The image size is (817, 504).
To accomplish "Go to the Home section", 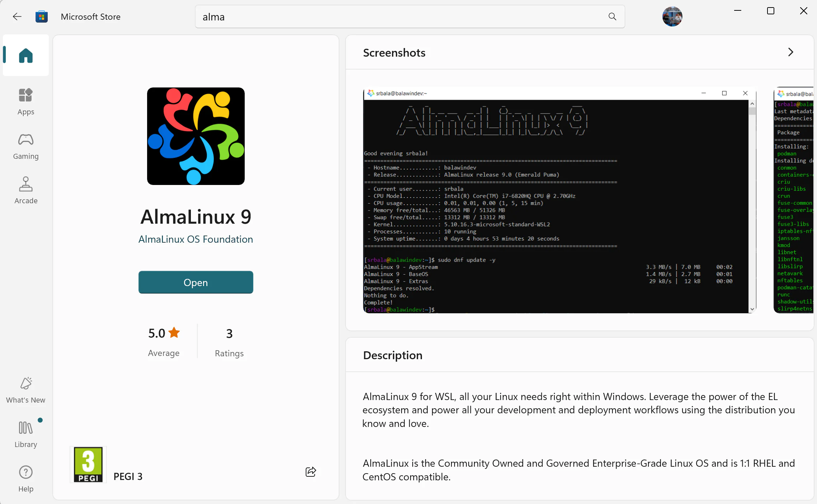I will (26, 56).
